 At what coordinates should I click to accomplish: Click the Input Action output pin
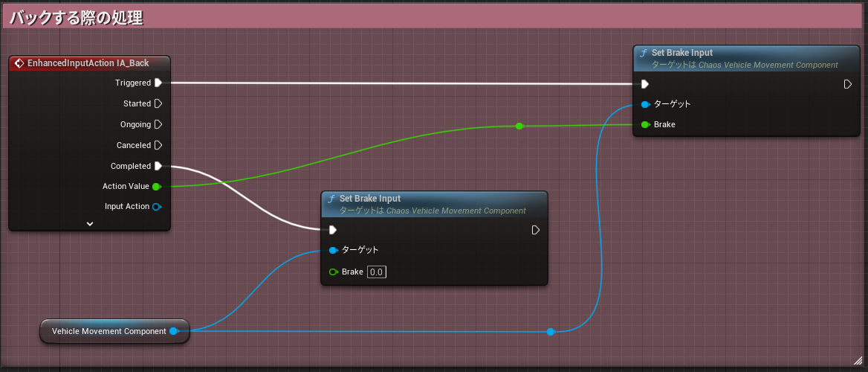point(157,207)
